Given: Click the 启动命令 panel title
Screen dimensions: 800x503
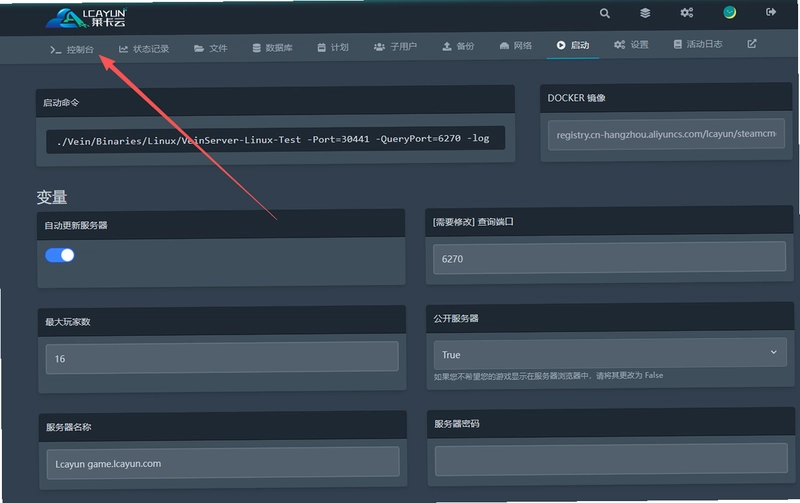Looking at the screenshot, I should click(61, 103).
